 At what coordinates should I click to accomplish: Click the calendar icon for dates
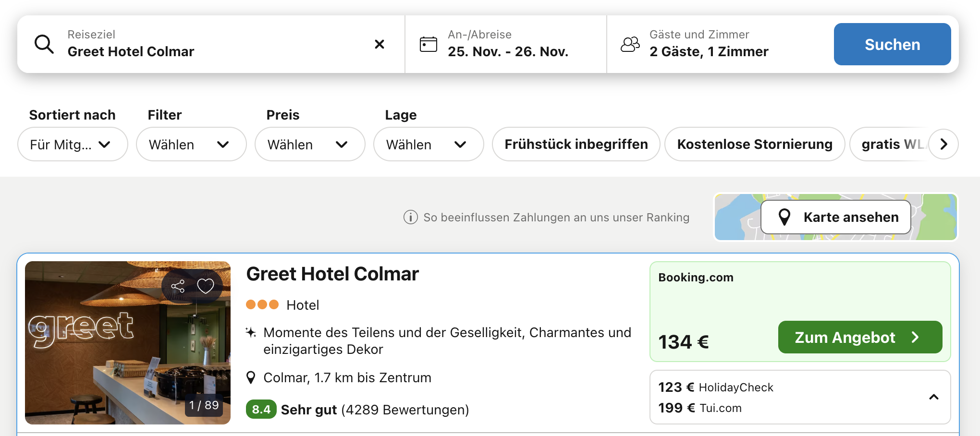pyautogui.click(x=428, y=44)
